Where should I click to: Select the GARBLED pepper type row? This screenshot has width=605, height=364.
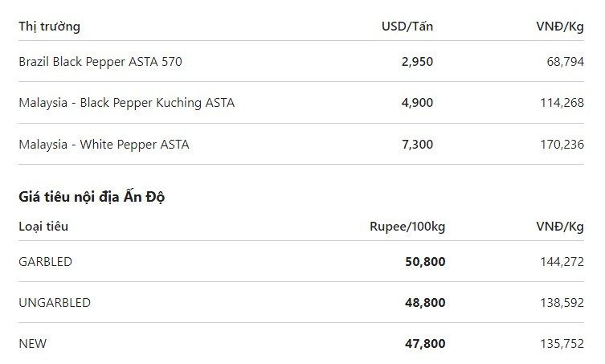(x=301, y=262)
